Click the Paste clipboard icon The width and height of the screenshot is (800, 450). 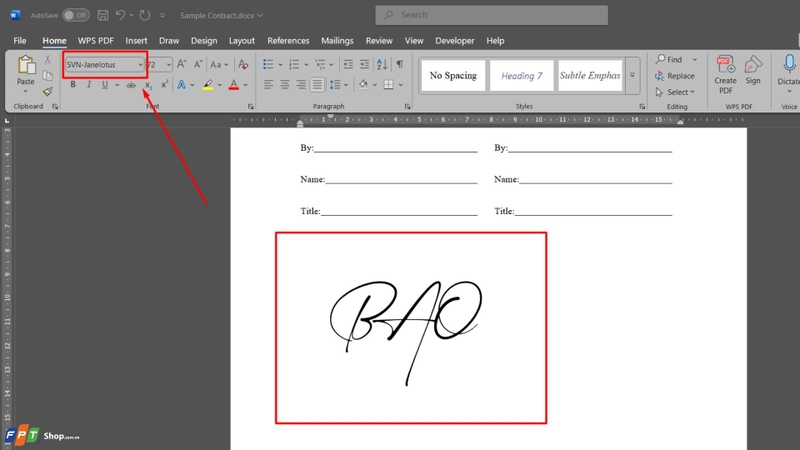[x=26, y=65]
